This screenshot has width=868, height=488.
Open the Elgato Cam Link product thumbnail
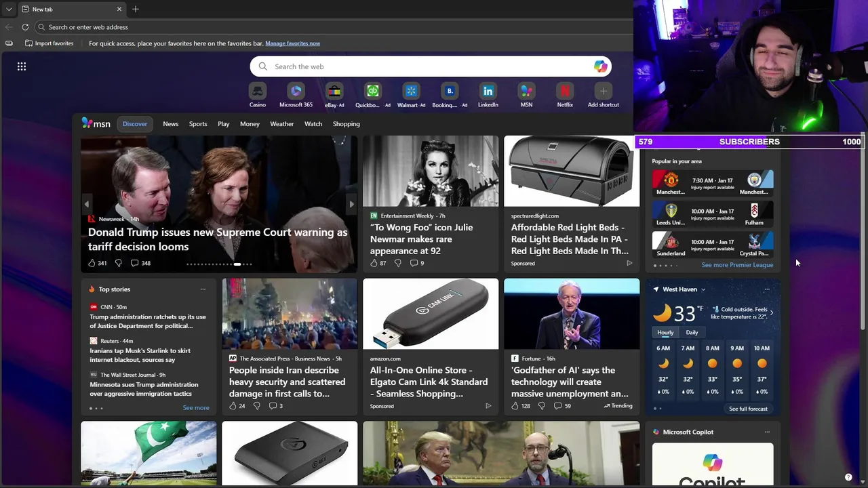click(x=431, y=314)
